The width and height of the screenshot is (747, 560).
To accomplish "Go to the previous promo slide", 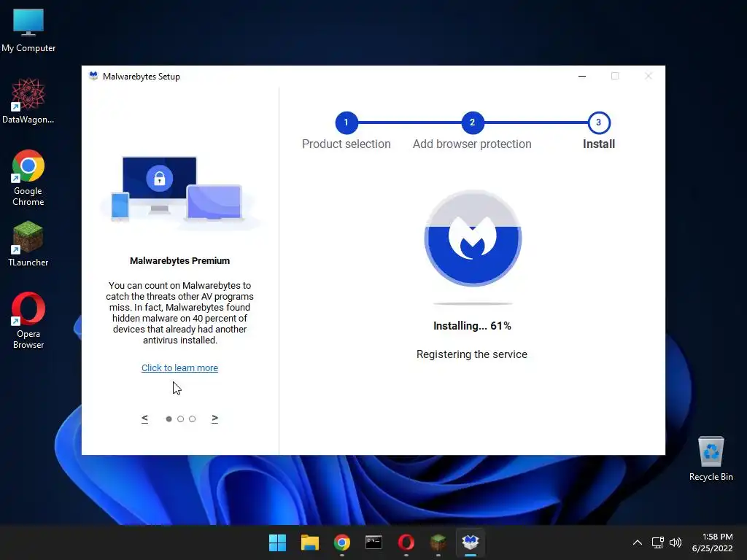I will point(145,419).
